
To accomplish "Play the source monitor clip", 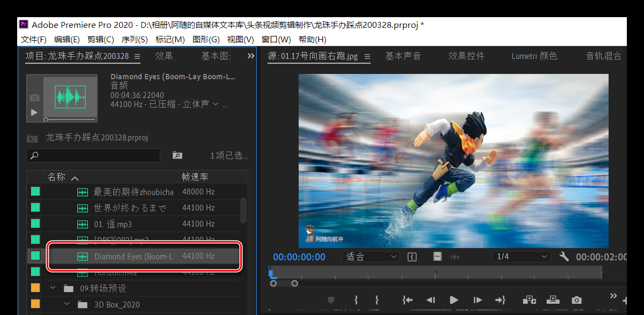I will click(454, 300).
